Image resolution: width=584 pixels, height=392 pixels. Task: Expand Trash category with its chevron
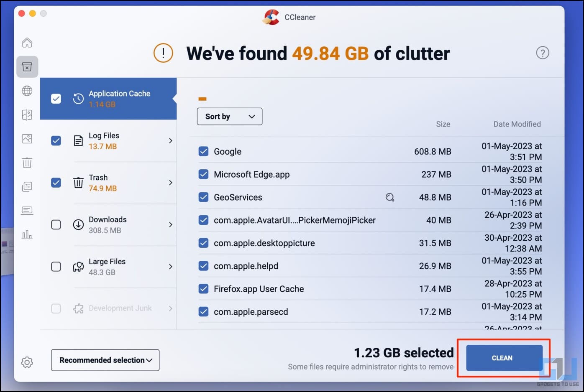pyautogui.click(x=170, y=183)
